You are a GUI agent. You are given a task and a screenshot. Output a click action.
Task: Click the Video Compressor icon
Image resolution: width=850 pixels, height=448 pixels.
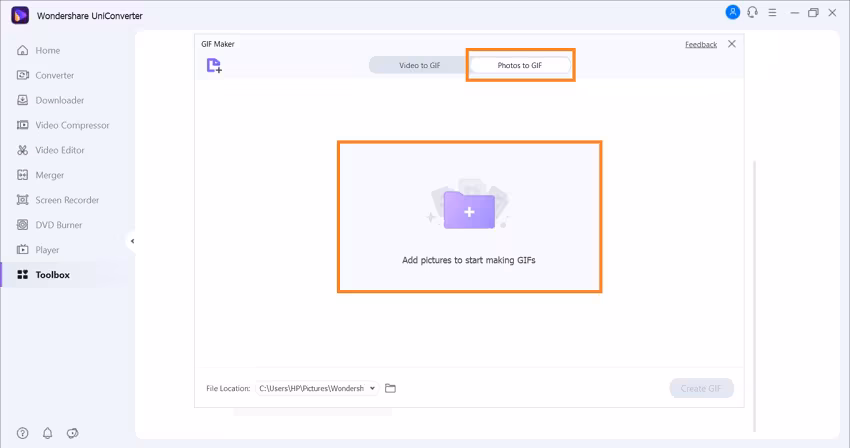(22, 125)
